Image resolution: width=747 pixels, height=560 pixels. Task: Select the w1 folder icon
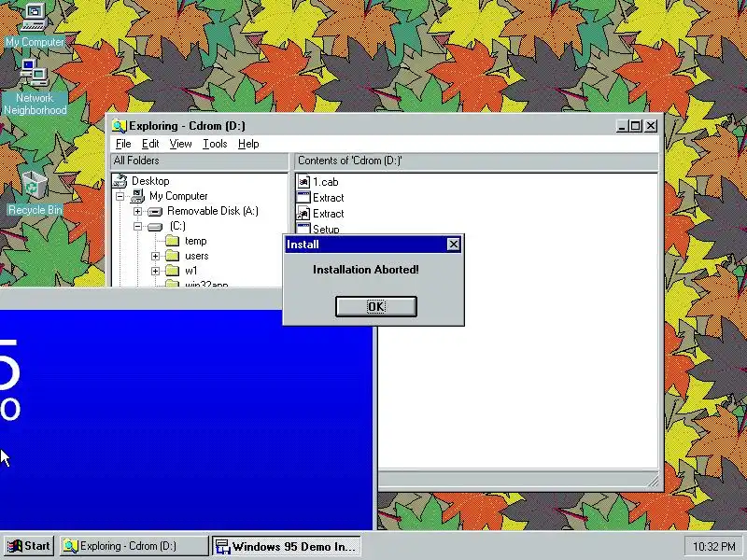click(172, 271)
